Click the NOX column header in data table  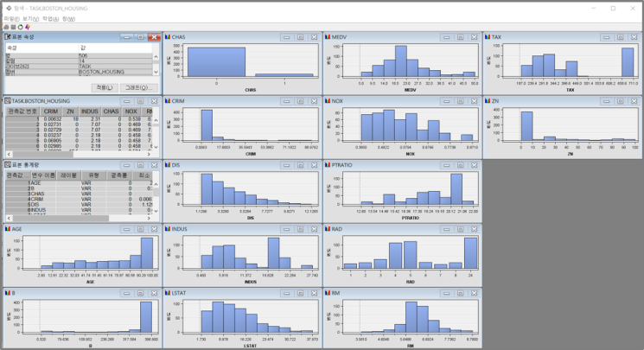point(131,111)
